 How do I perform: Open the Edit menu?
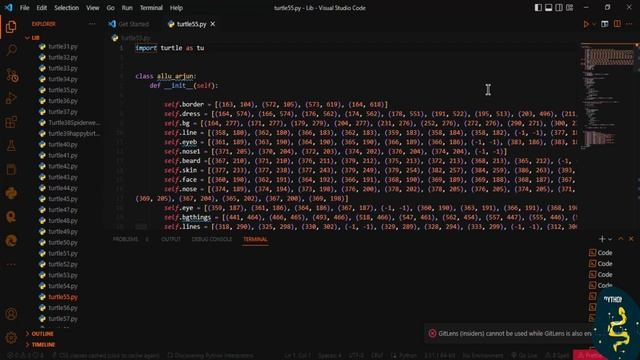tap(41, 8)
